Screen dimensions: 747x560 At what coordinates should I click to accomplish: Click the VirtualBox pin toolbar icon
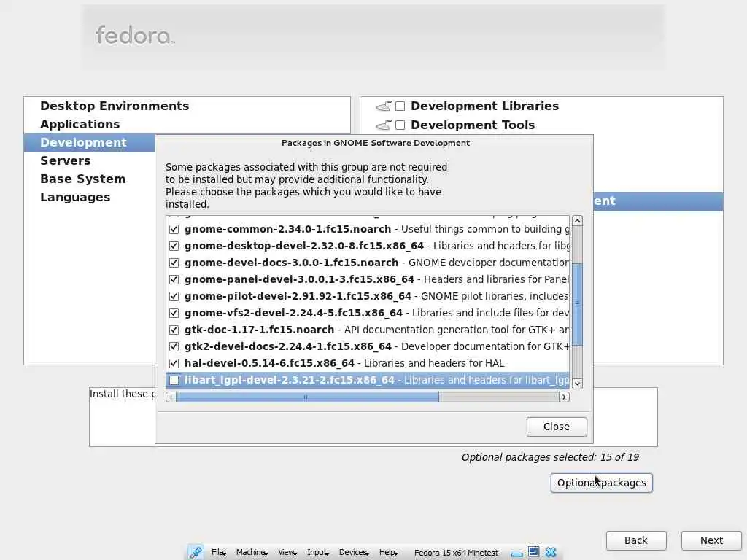coord(196,552)
